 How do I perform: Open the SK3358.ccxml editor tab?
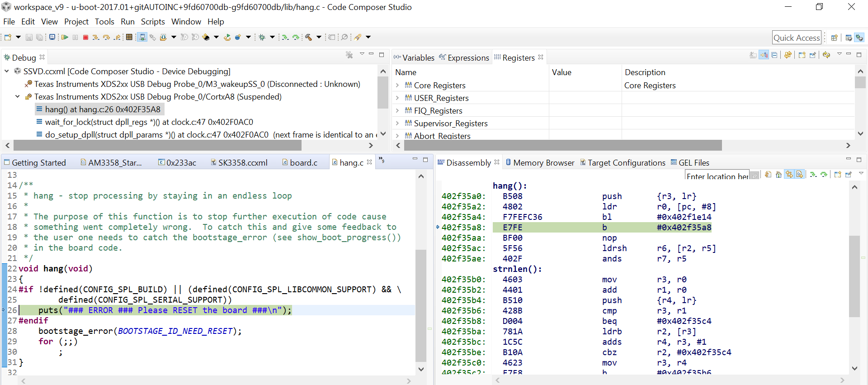[239, 162]
